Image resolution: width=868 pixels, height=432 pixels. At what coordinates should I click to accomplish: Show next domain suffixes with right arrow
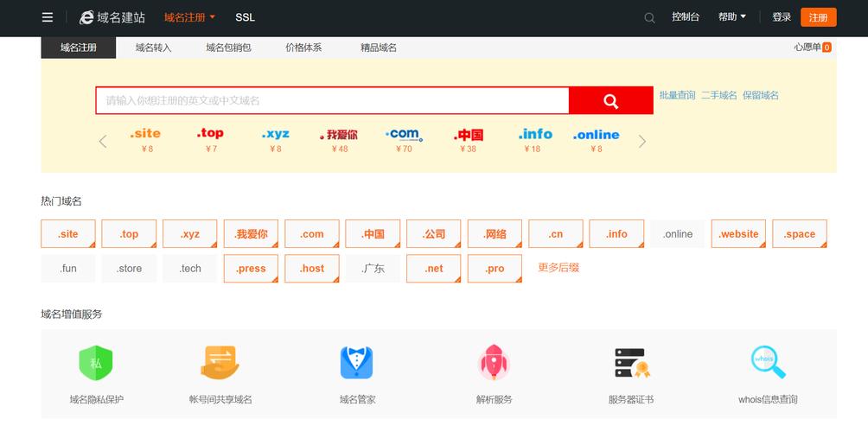tap(642, 142)
